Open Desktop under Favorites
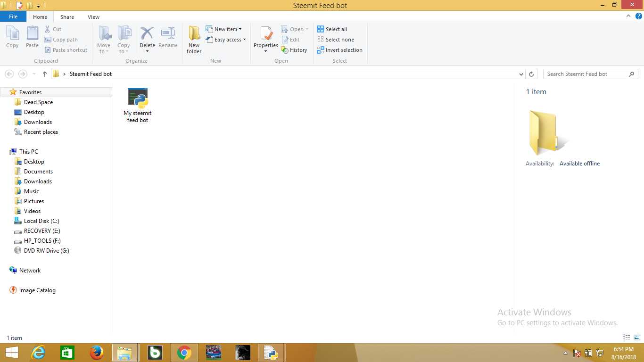The height and width of the screenshot is (362, 644). coord(34,112)
